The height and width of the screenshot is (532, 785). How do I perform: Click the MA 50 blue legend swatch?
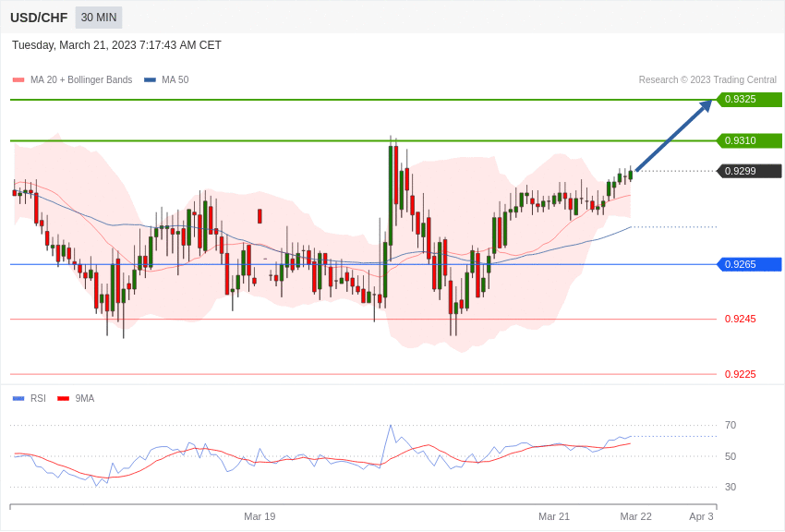pyautogui.click(x=150, y=79)
